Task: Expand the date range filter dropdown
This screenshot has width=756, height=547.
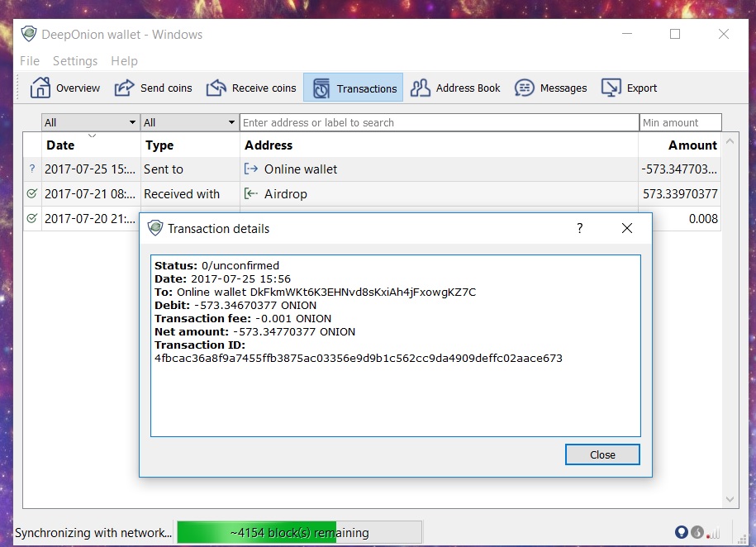Action: (x=91, y=122)
